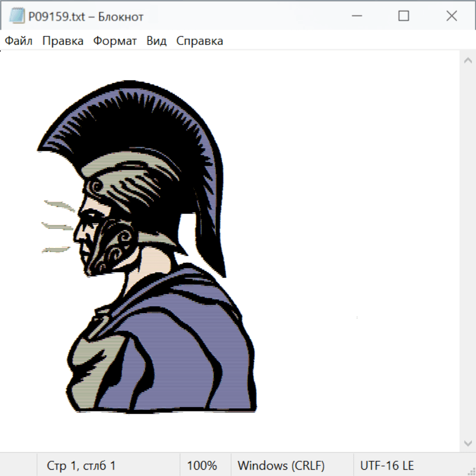Maximize the Блокнот window
The image size is (476, 476).
404,16
